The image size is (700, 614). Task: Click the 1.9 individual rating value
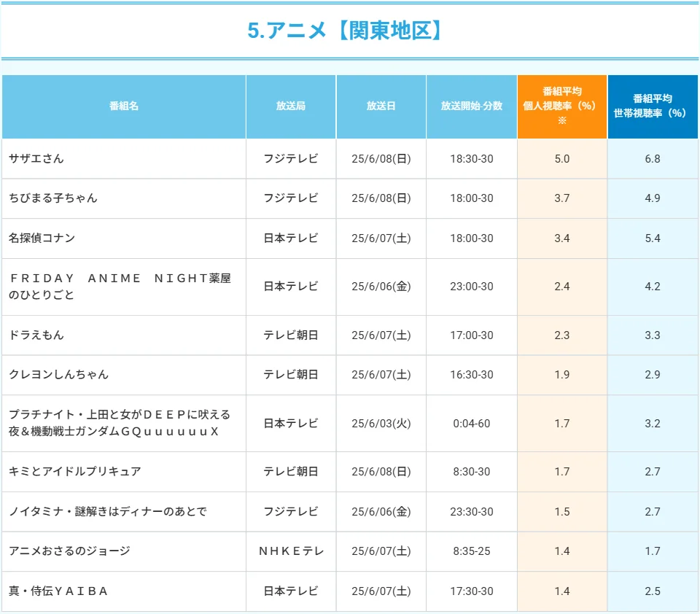point(561,374)
